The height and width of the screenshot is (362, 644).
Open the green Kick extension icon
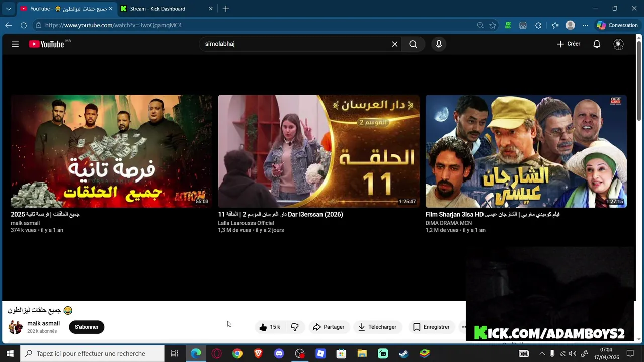508,25
